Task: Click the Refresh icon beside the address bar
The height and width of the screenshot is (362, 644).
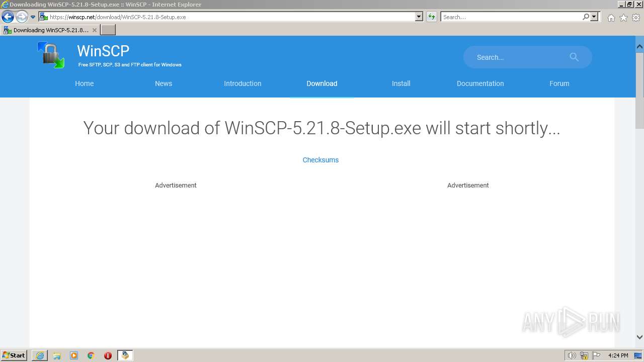Action: (x=431, y=17)
